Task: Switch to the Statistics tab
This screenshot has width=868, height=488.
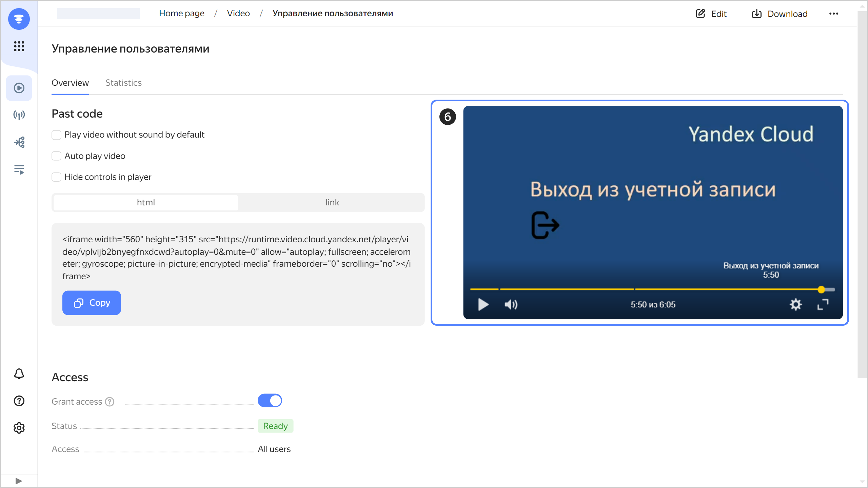Action: 123,83
